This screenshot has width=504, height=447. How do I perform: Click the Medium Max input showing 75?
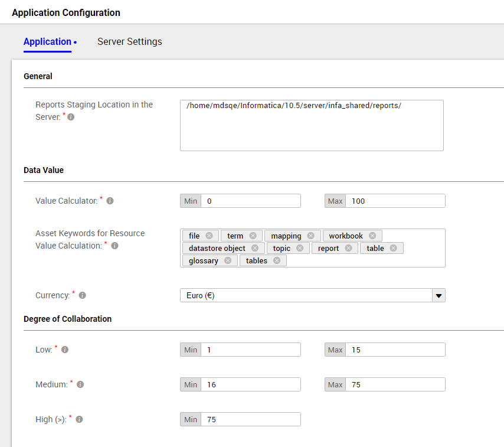click(395, 384)
